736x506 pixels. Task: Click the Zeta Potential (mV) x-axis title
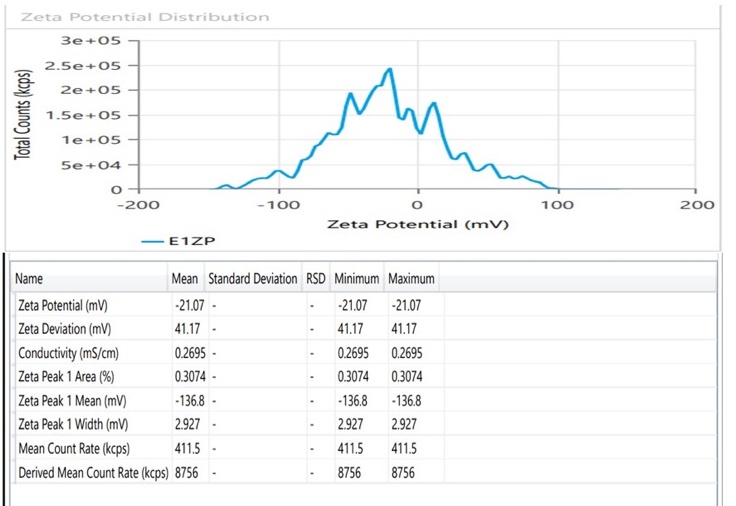tap(418, 223)
